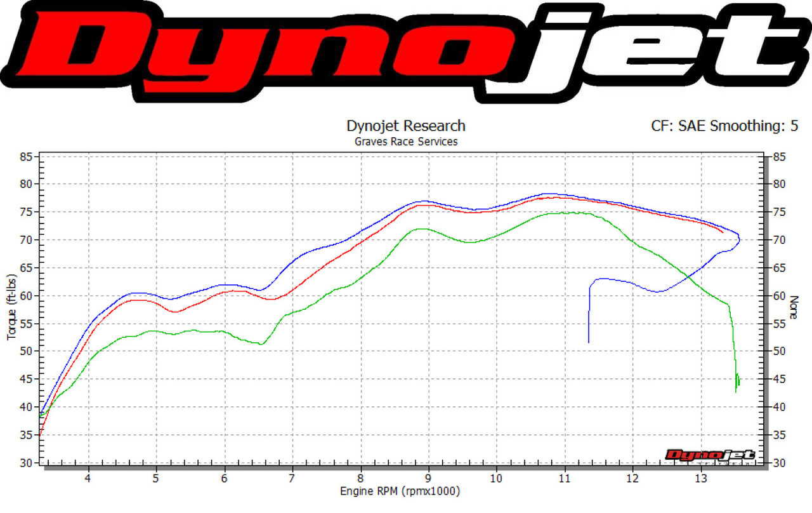This screenshot has width=812, height=513.
Task: Click the large Dynojet logo banner
Action: coord(406,51)
